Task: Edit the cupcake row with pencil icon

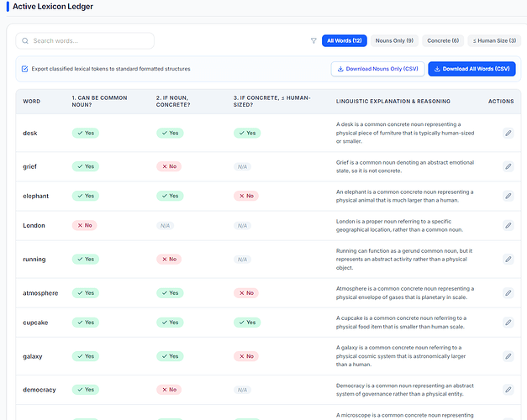Action: 509,323
